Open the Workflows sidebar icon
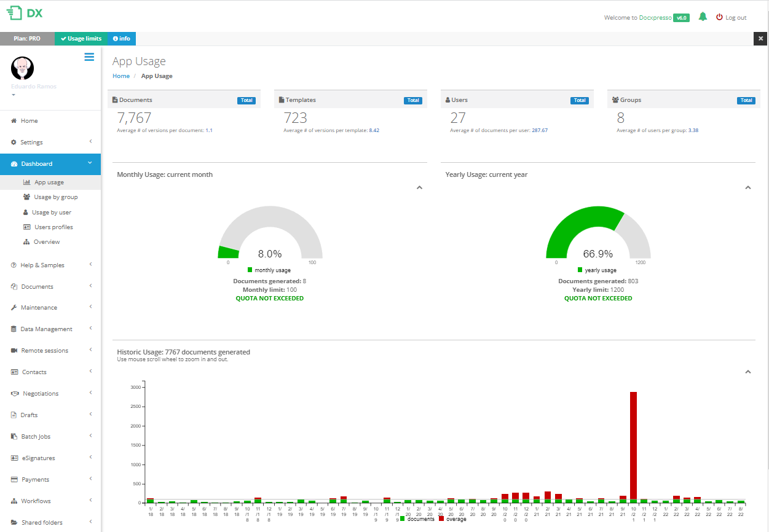Screen dimensions: 769x532 point(14,501)
